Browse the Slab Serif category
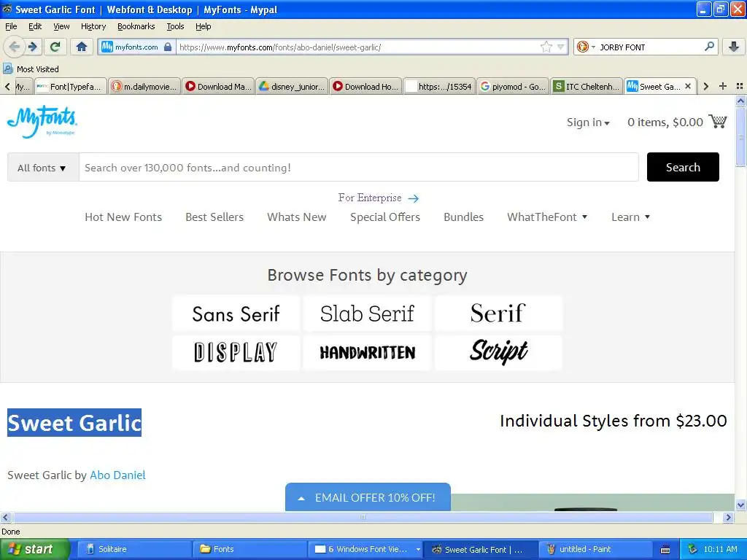This screenshot has height=560, width=747. pyautogui.click(x=368, y=314)
